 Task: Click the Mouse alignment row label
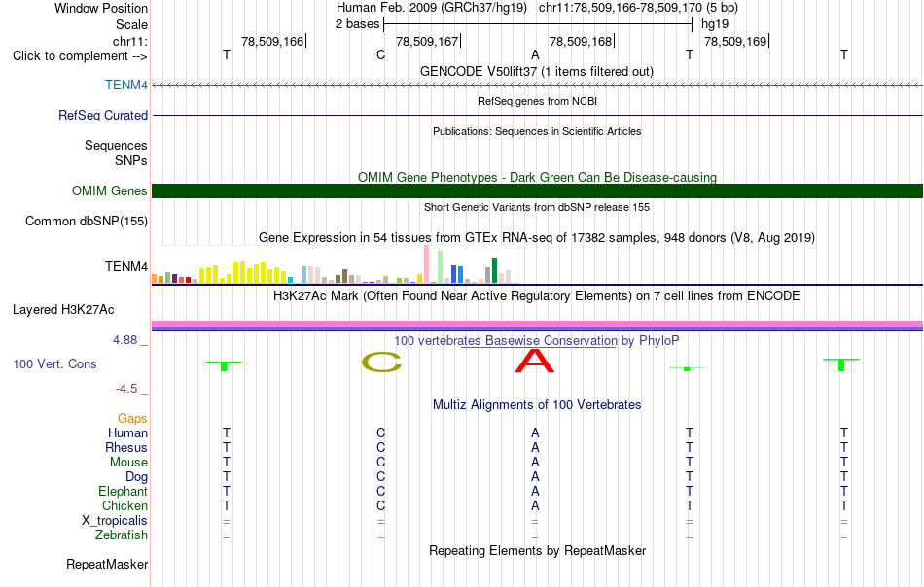pyautogui.click(x=128, y=463)
